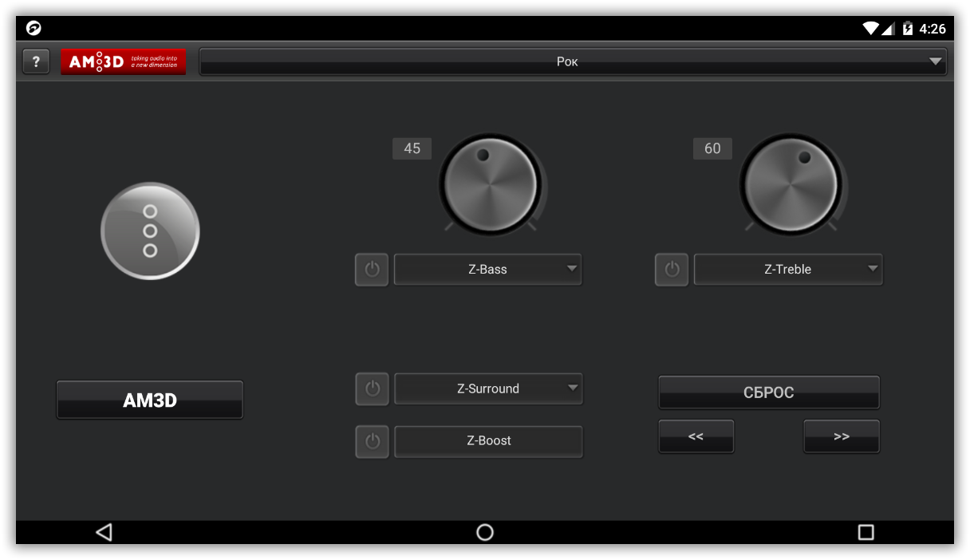Toggle the Z-Bass power button
Viewport: 970px width, 560px height.
click(x=372, y=270)
